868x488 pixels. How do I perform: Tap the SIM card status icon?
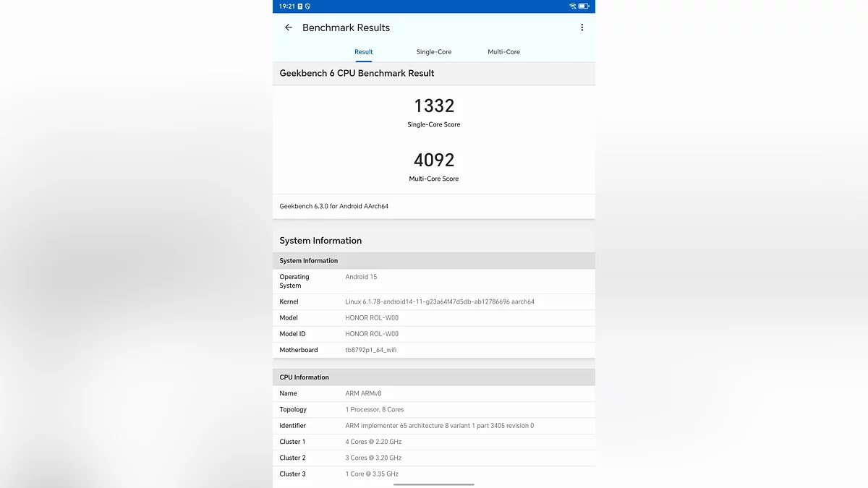click(x=300, y=6)
